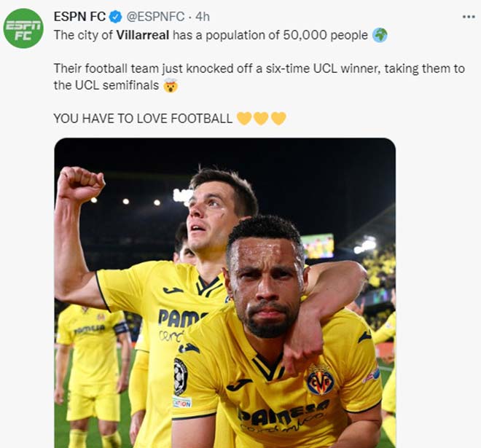Screen dimensions: 481x448
Task: Click the Champions League starball sleeve badge
Action: (x=180, y=377)
